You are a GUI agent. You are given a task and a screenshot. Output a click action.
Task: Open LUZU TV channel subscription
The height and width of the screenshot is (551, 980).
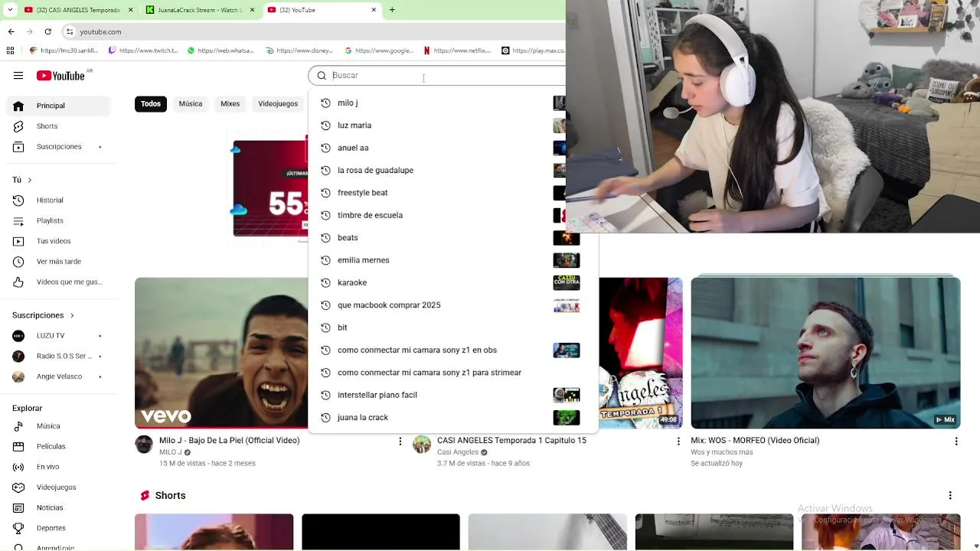(x=58, y=336)
